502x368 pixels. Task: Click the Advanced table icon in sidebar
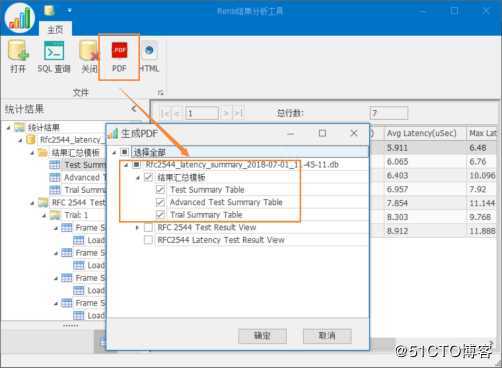tap(55, 177)
